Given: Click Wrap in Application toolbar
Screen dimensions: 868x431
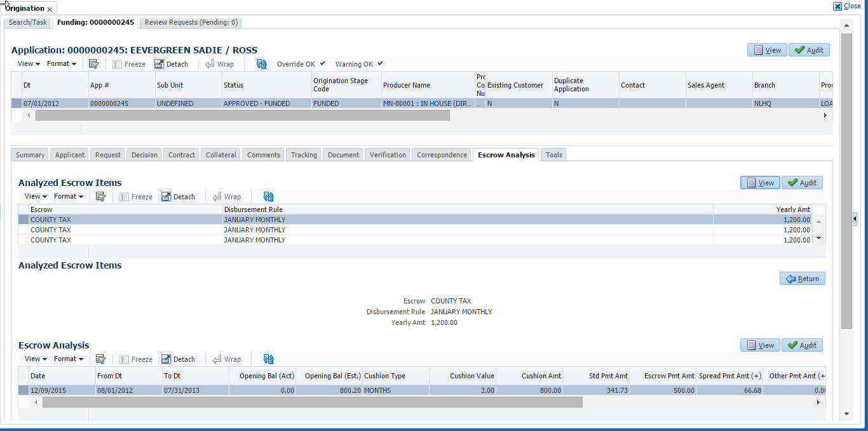Looking at the screenshot, I should (219, 64).
